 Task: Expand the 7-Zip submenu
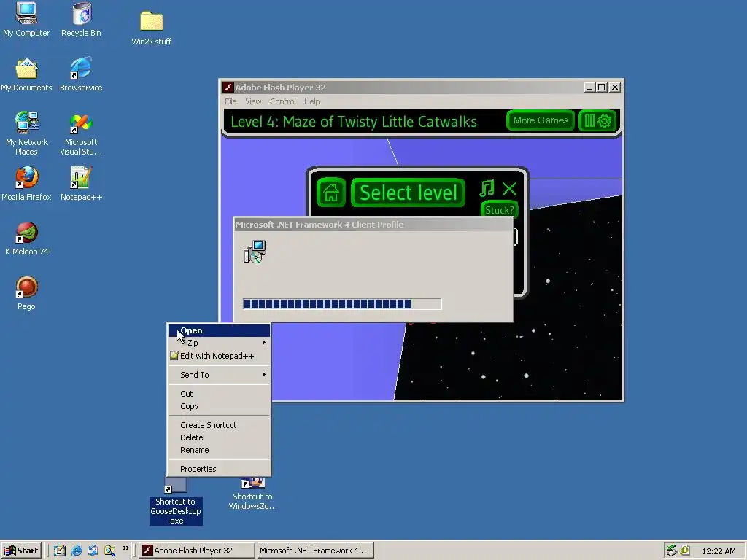(x=219, y=343)
